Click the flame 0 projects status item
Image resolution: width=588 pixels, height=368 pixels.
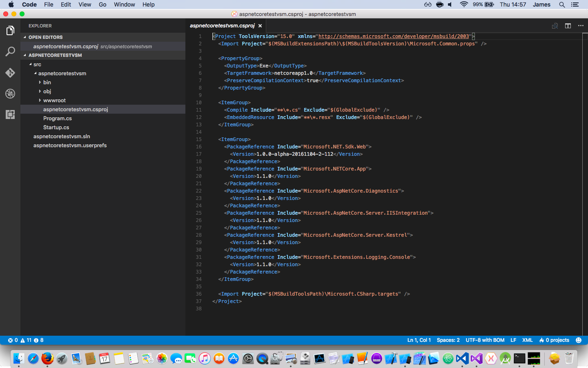point(554,340)
